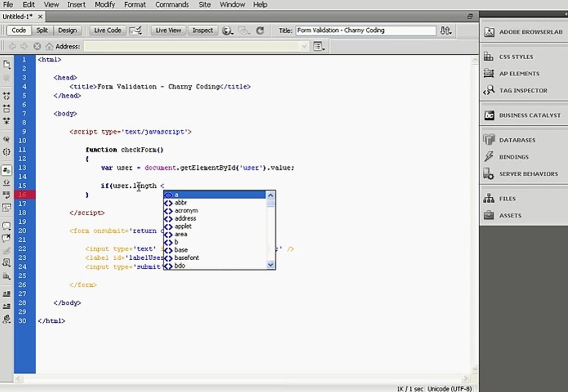Select 'address' in the code hint list
Viewport: 568px width, 392px height.
[215, 219]
